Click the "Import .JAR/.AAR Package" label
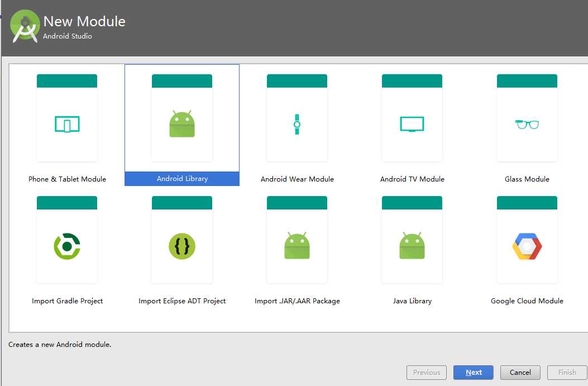588x386 pixels. 297,301
